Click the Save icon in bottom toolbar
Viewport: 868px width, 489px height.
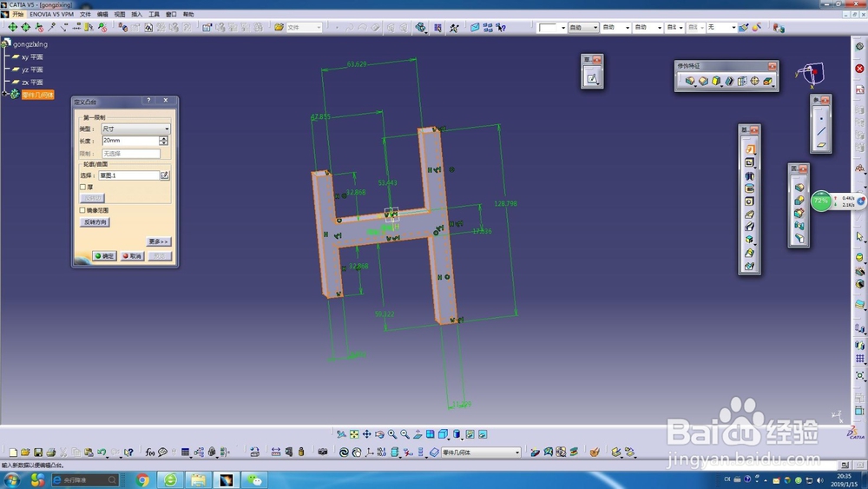click(38, 453)
